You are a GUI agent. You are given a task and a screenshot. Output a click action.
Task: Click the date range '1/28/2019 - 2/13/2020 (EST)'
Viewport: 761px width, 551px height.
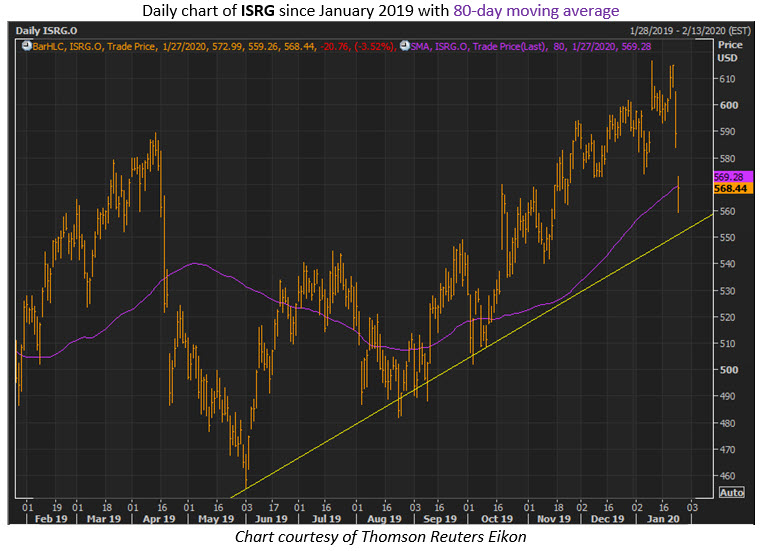690,31
